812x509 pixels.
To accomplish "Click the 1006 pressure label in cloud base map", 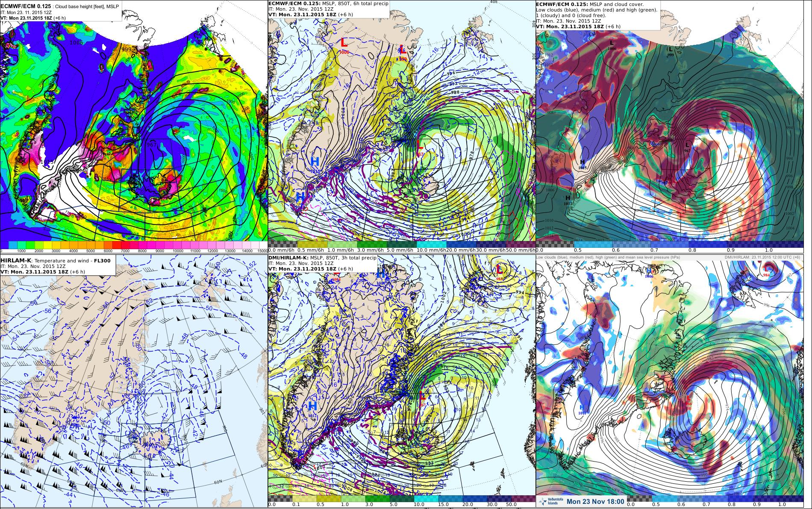I will click(76, 42).
